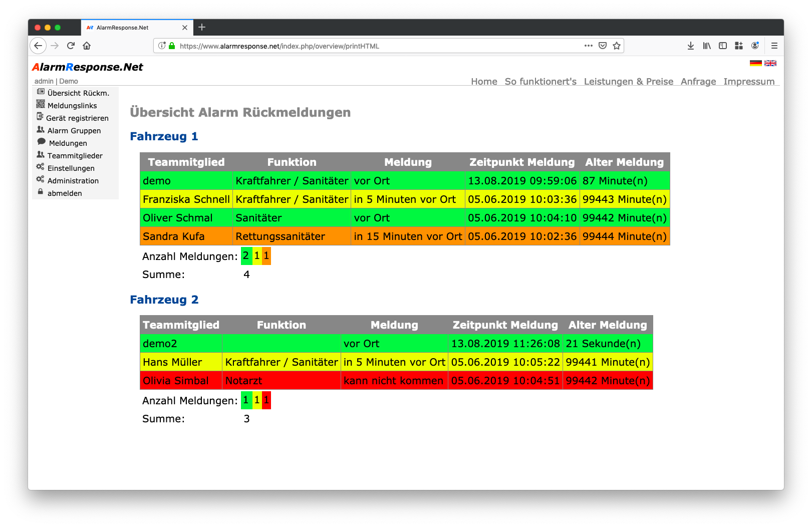The width and height of the screenshot is (812, 527).
Task: Open Meldungslinks in the sidebar
Action: [72, 106]
